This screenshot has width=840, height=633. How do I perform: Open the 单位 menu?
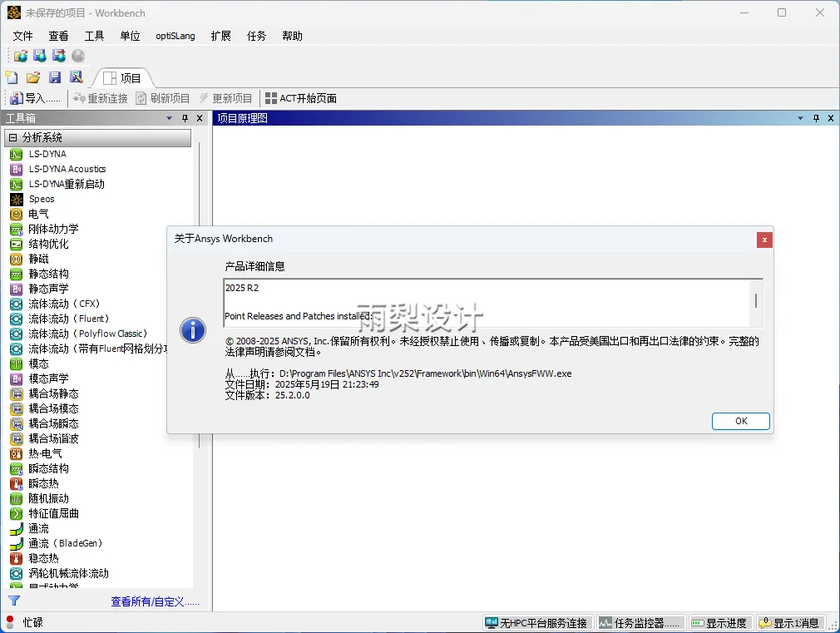[131, 36]
